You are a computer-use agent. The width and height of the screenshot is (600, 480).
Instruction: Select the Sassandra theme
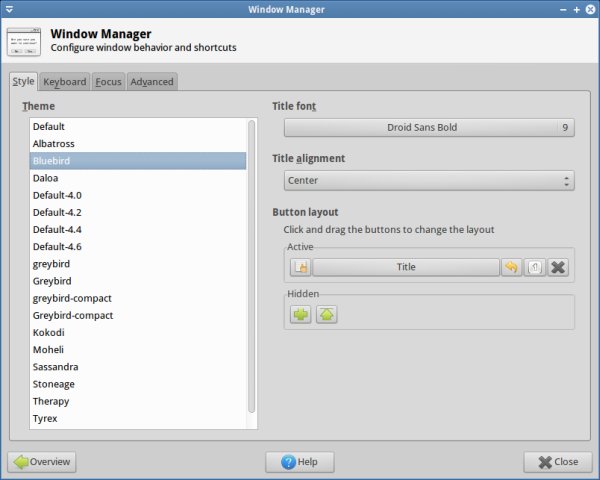click(x=138, y=367)
